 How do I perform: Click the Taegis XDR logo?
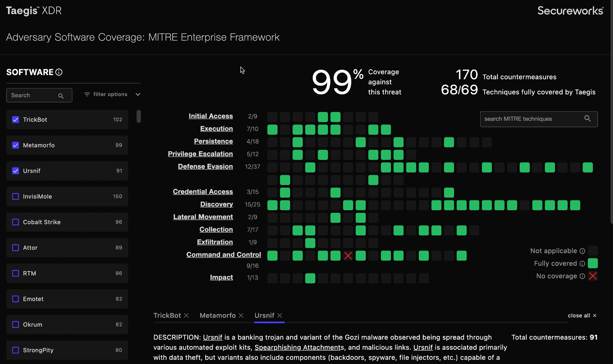coord(34,11)
